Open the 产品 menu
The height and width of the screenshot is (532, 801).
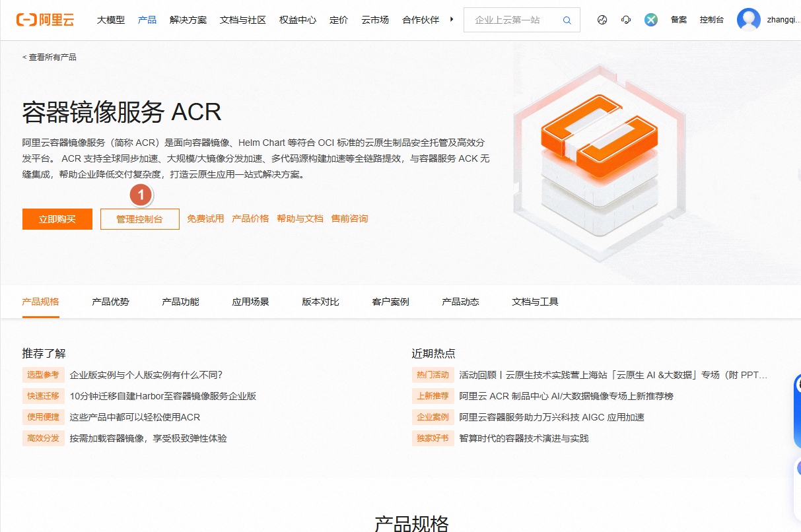point(147,20)
